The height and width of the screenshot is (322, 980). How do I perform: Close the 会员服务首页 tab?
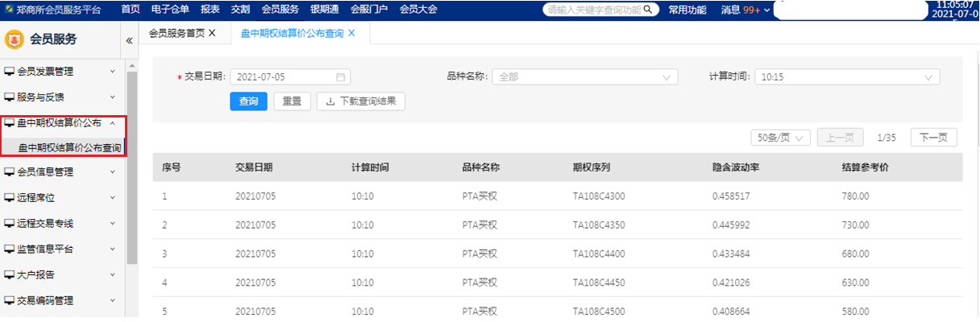pyautogui.click(x=212, y=33)
